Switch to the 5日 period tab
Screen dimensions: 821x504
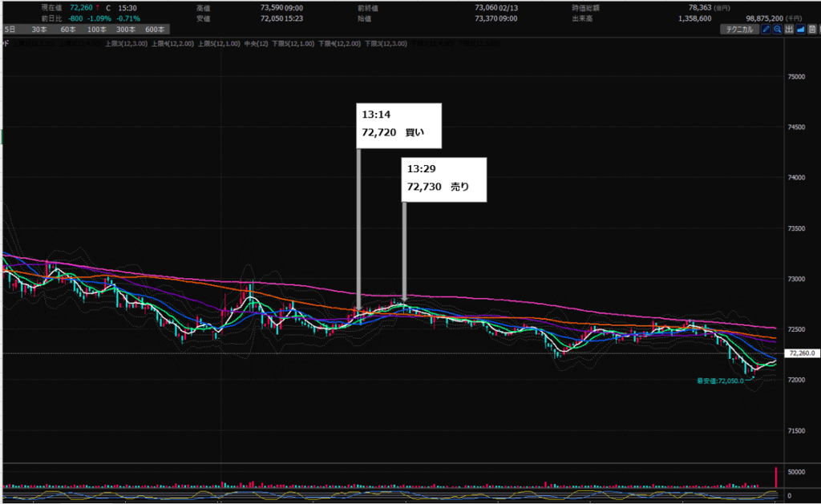click(x=11, y=29)
